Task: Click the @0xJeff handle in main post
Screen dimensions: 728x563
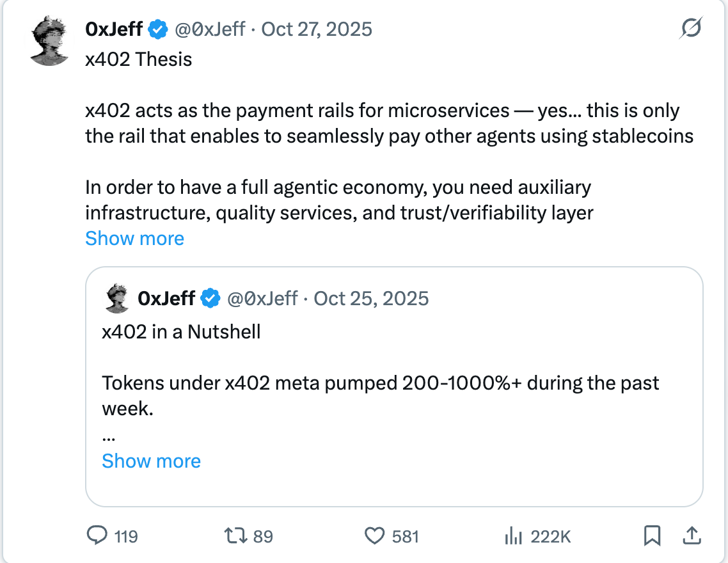Action: click(210, 29)
